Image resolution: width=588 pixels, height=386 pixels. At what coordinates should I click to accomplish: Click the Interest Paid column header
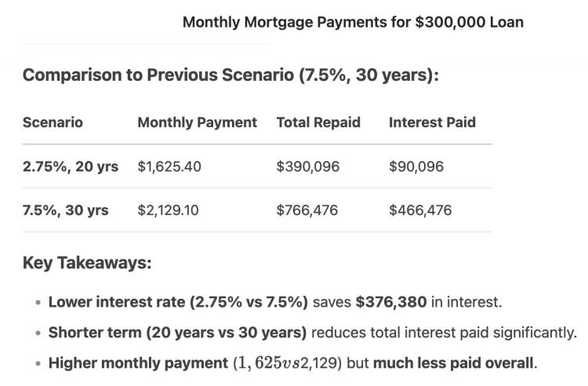[x=432, y=122]
